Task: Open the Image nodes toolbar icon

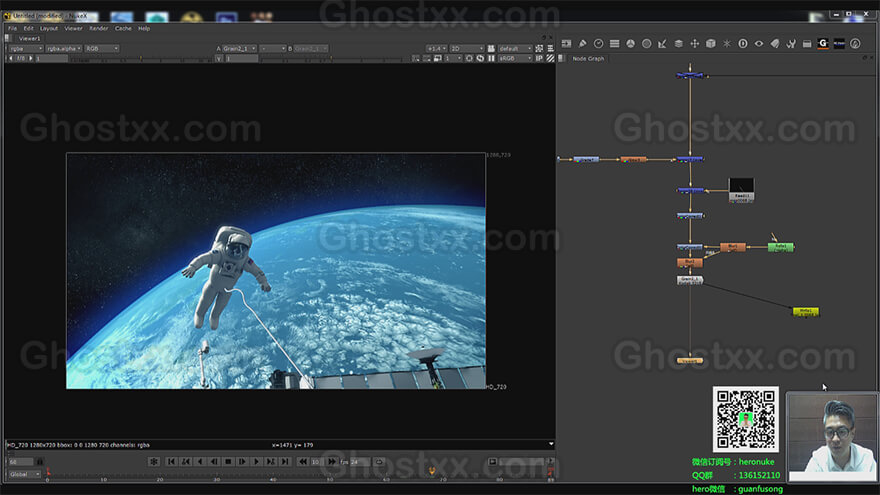Action: (566, 44)
